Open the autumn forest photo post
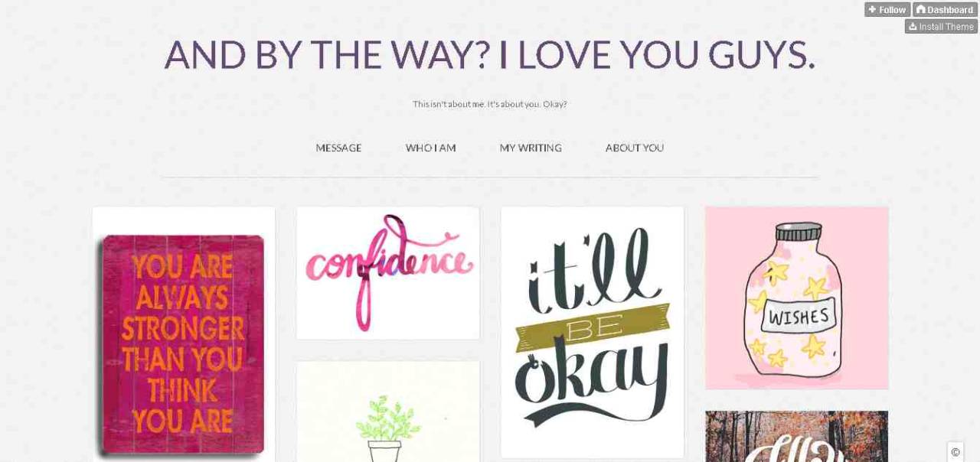 (797, 436)
